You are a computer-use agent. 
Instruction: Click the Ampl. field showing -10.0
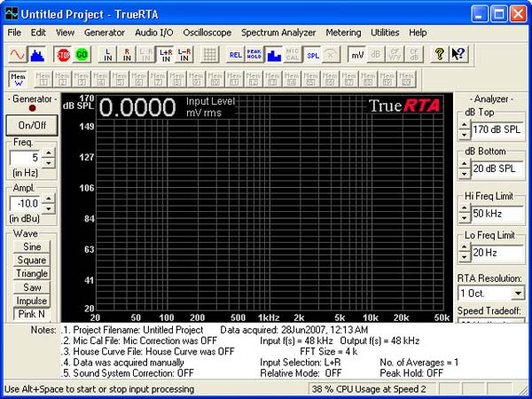pos(25,203)
